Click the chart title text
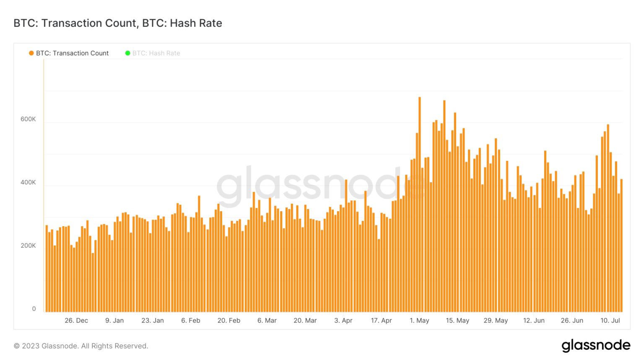The height and width of the screenshot is (362, 644). [x=118, y=23]
